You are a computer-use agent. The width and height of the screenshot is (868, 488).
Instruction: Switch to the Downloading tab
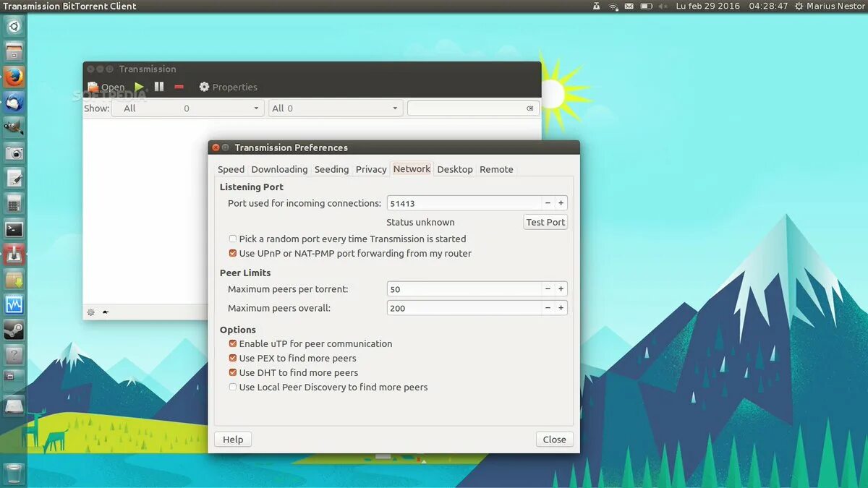(279, 169)
